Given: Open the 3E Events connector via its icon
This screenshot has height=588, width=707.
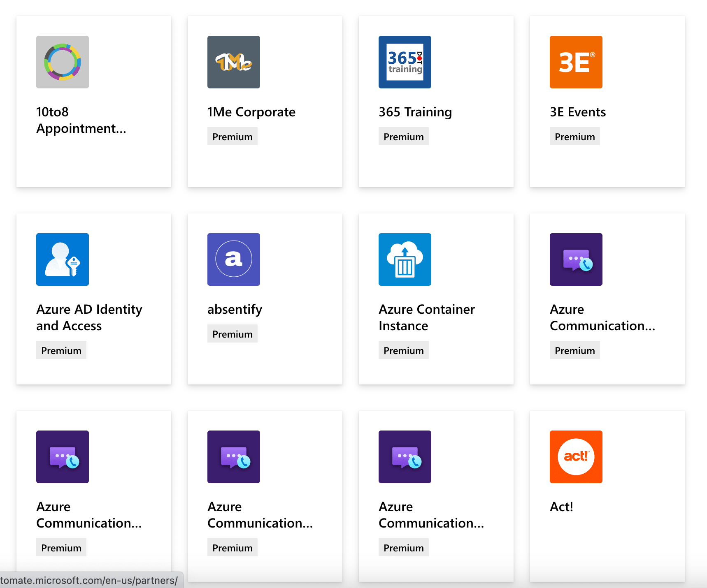Looking at the screenshot, I should click(576, 62).
